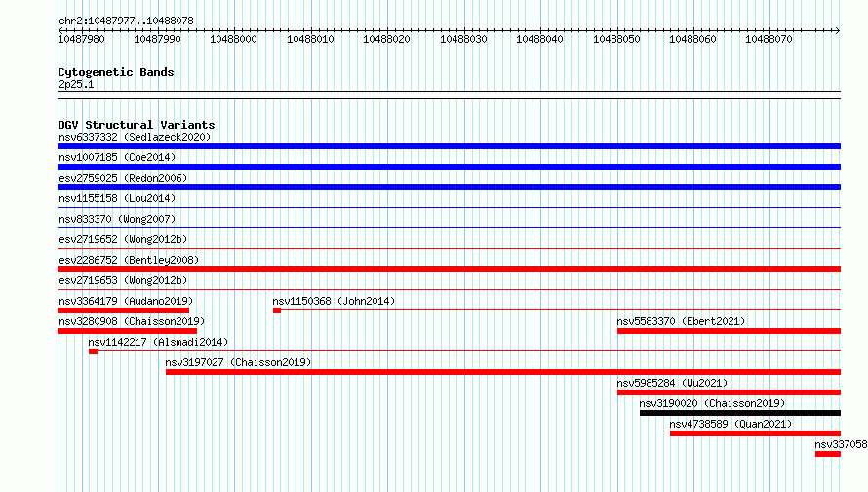Select nsv1155158 (Lou2014) label
The width and height of the screenshot is (868, 492).
117,198
